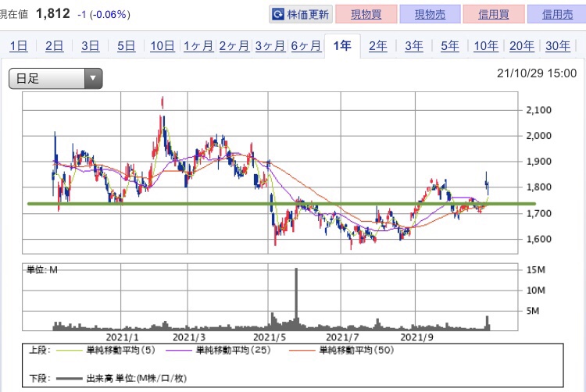Screen dimensions: 586x392
Task: Open the 現物売 order link
Action: pos(431,15)
